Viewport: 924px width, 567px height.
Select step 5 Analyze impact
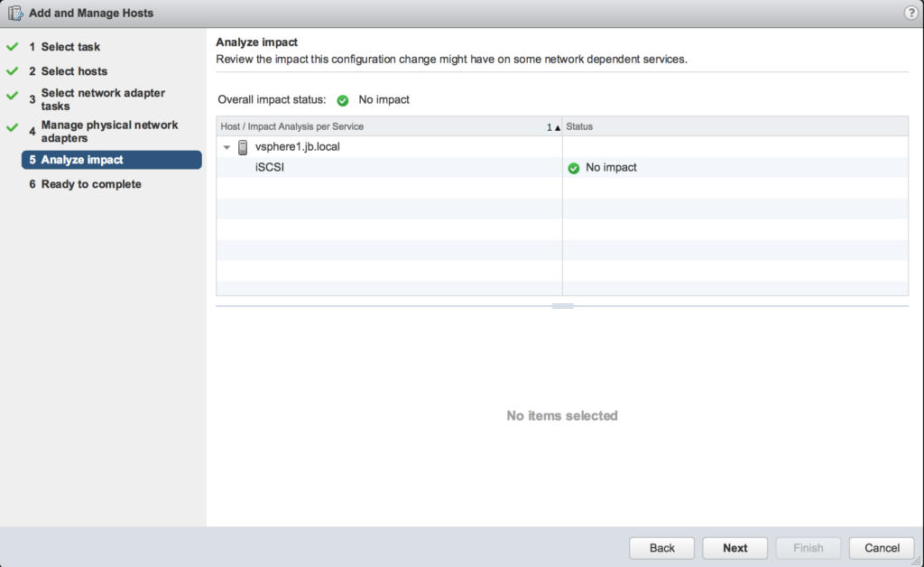[111, 160]
